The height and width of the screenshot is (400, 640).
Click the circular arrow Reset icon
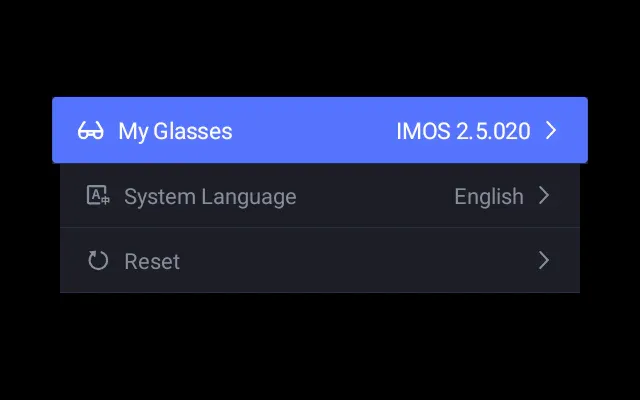click(97, 261)
